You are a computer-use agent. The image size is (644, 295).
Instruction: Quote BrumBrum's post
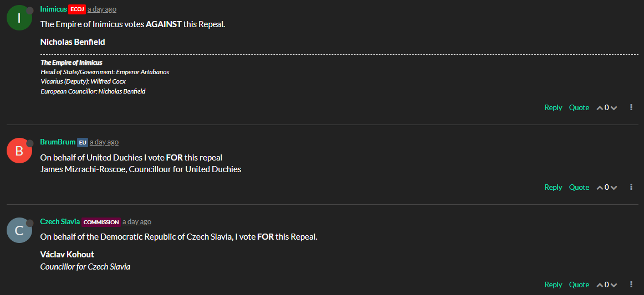click(579, 187)
